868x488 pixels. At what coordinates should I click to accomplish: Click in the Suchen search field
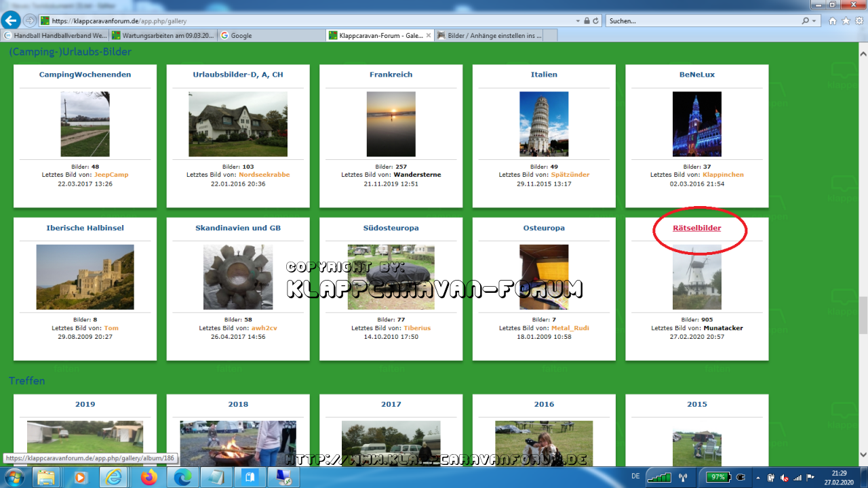[705, 21]
